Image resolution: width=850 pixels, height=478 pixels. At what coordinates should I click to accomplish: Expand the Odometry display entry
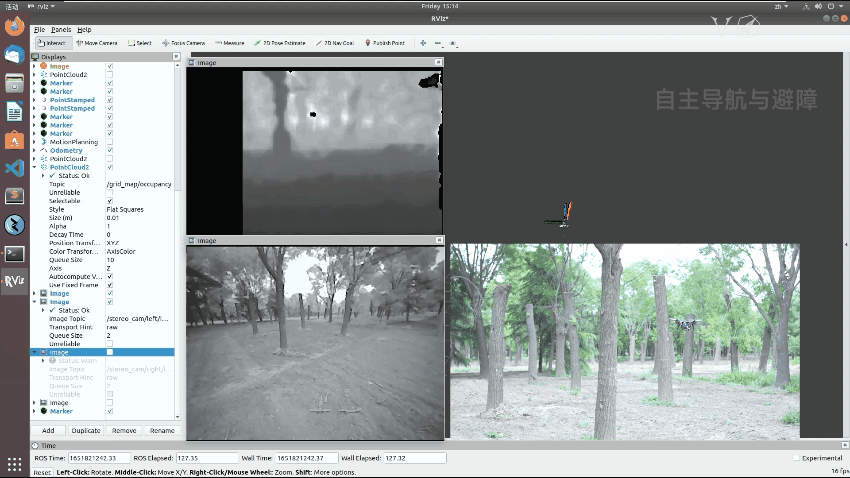coord(34,150)
